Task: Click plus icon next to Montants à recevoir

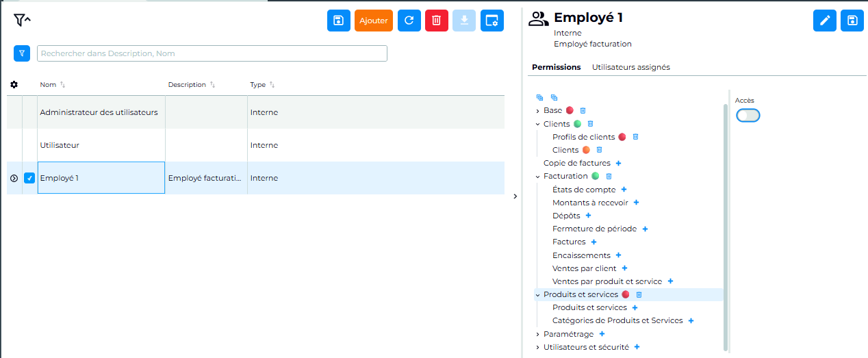Action: [636, 203]
